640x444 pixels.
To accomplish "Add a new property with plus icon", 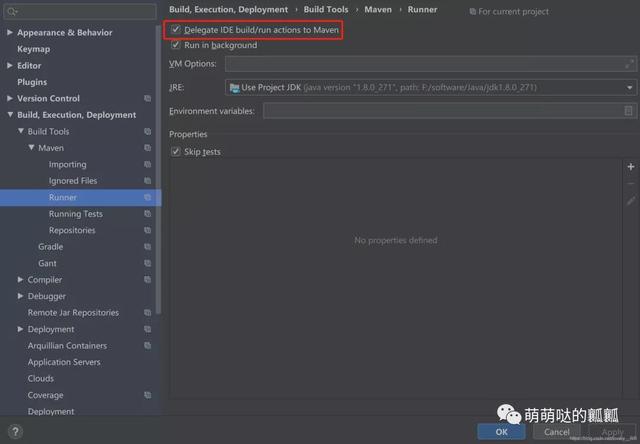I will [631, 166].
